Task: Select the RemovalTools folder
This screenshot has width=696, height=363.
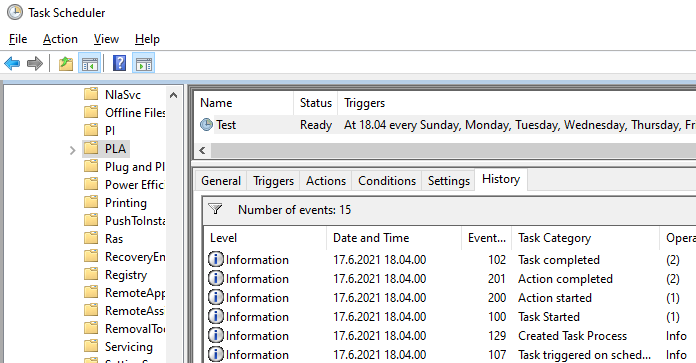Action: click(x=135, y=328)
